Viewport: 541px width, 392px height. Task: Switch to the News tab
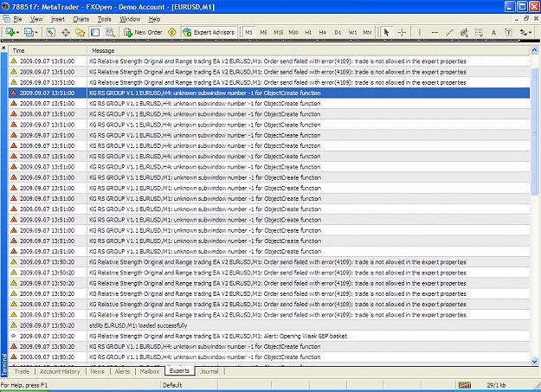[x=97, y=371]
